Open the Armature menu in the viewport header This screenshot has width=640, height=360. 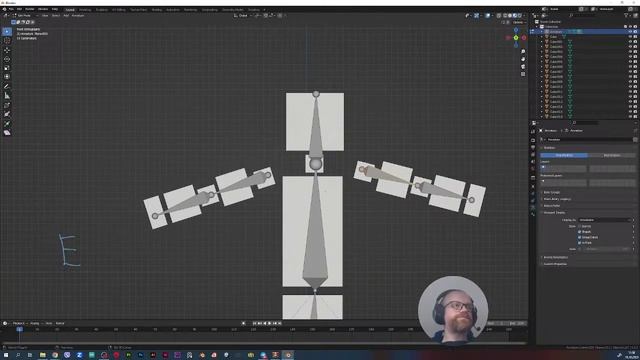click(78, 16)
